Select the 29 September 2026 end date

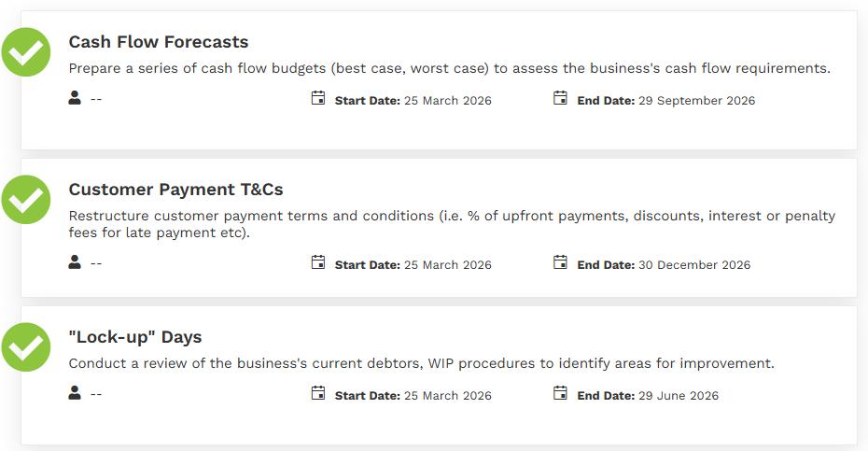tap(696, 101)
